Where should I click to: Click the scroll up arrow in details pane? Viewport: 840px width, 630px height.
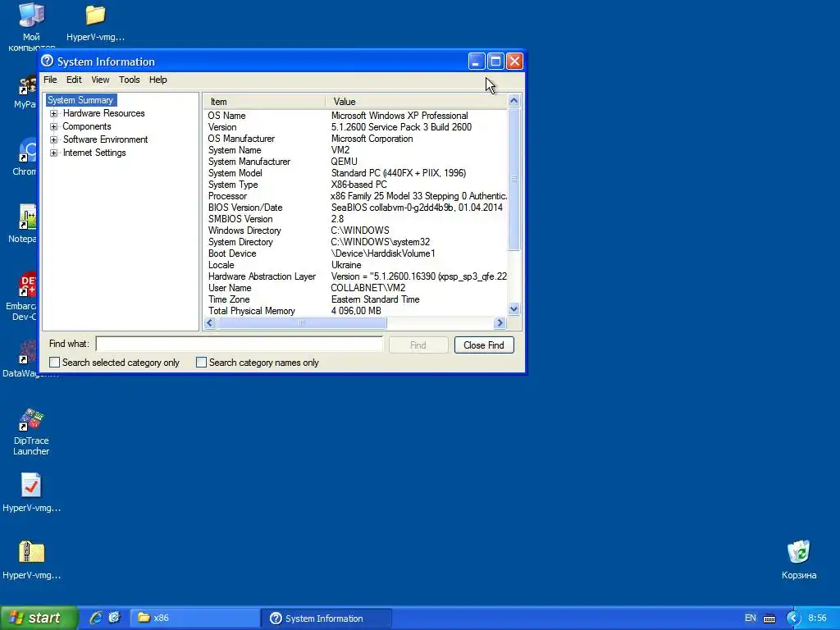[x=514, y=101]
